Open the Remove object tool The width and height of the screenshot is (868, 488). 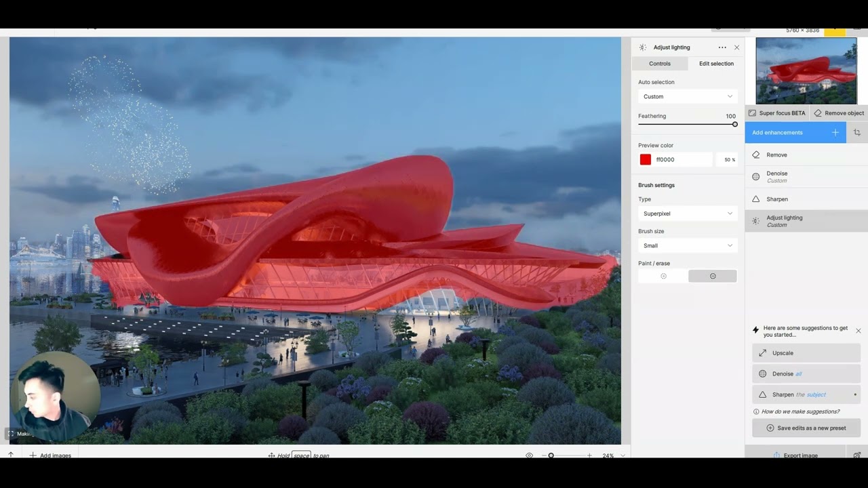[839, 113]
